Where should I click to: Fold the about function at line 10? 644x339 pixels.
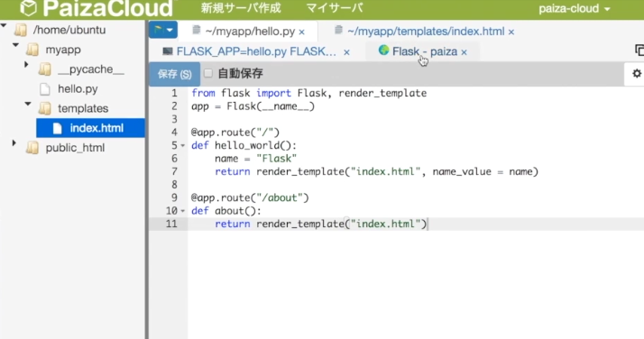tap(183, 211)
